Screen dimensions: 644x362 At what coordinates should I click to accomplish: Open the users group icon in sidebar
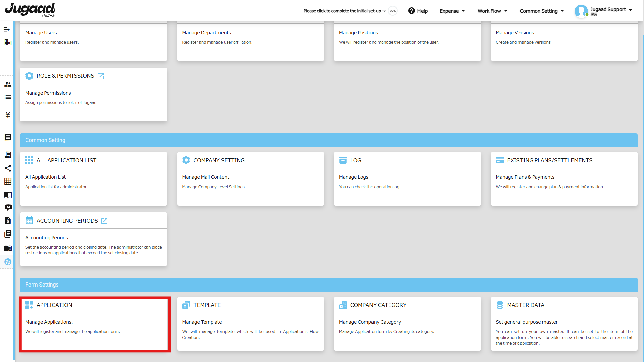8,84
